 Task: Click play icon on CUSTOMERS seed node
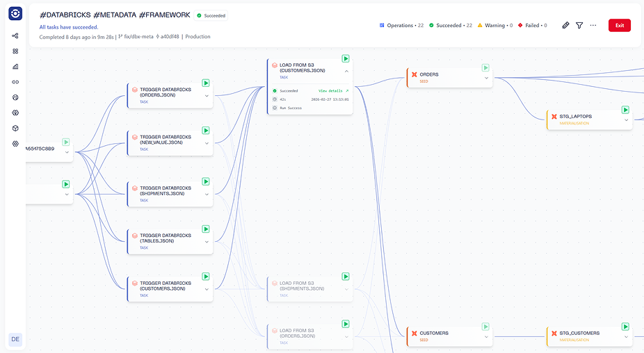485,327
